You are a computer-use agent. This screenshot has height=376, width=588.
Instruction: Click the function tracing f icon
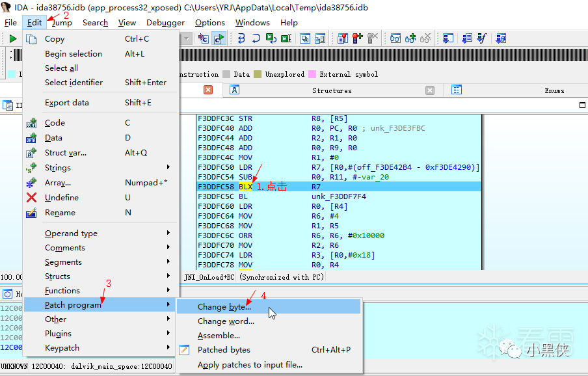(482, 38)
